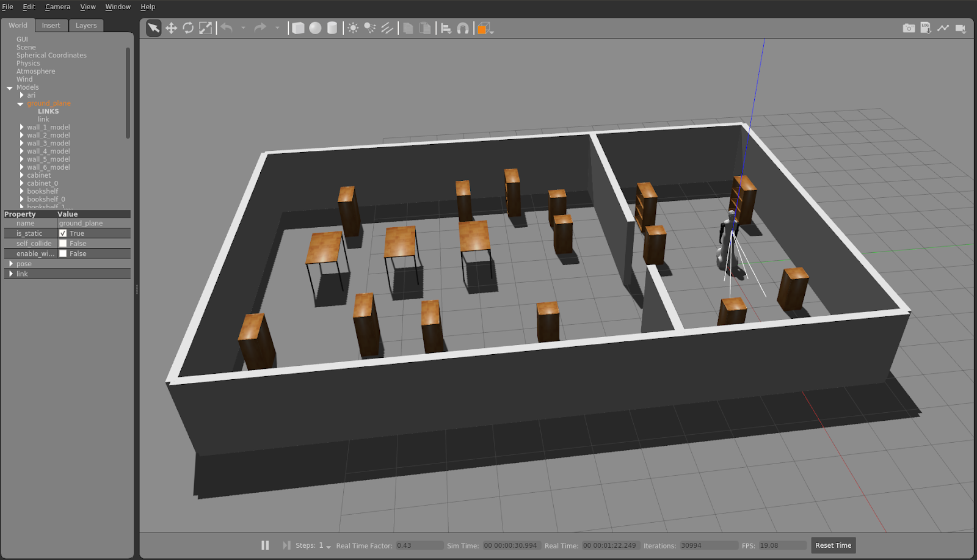Expand the pose property section
This screenshot has height=560, width=977.
click(x=10, y=263)
